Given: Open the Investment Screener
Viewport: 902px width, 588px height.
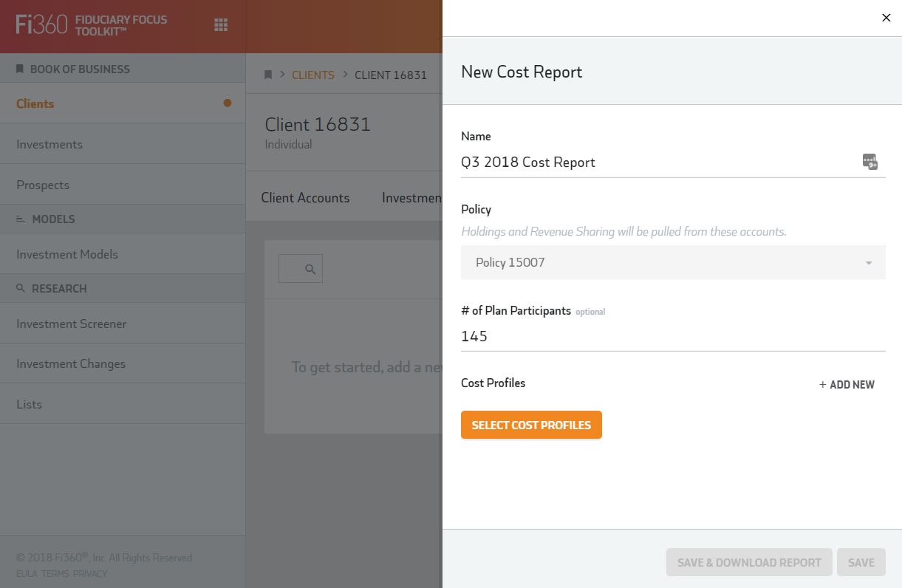Looking at the screenshot, I should pyautogui.click(x=72, y=324).
